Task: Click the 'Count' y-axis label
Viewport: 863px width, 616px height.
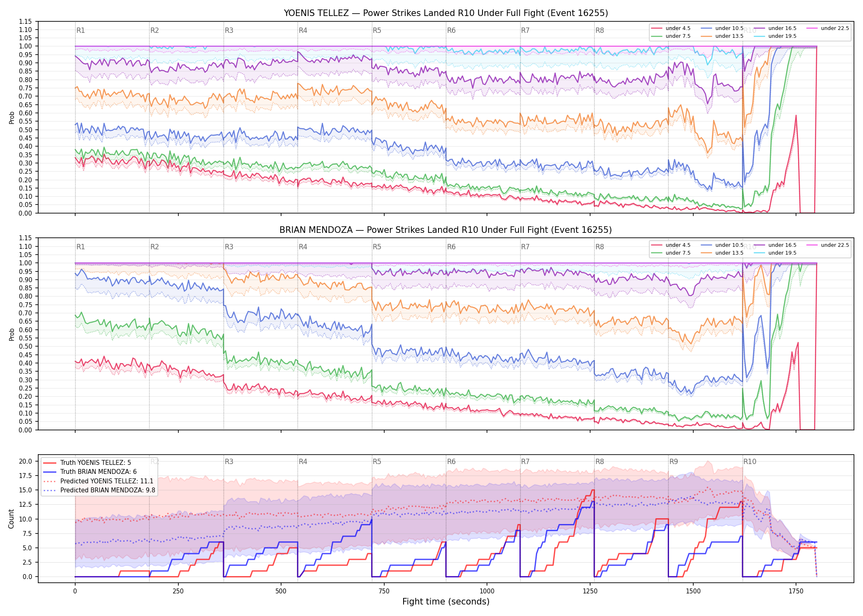Action: click(11, 519)
